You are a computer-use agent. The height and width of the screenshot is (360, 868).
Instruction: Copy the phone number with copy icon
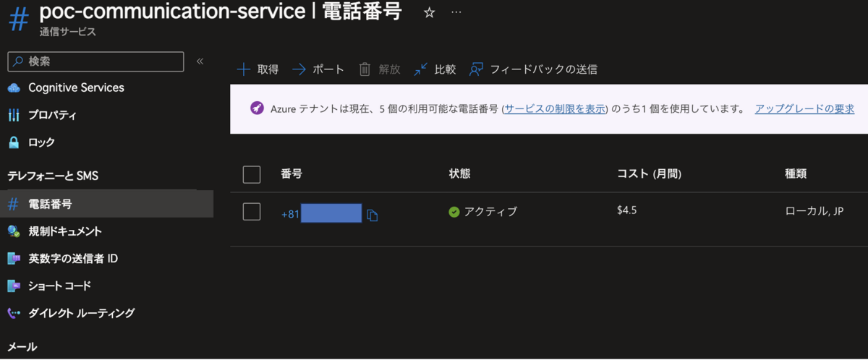(373, 215)
